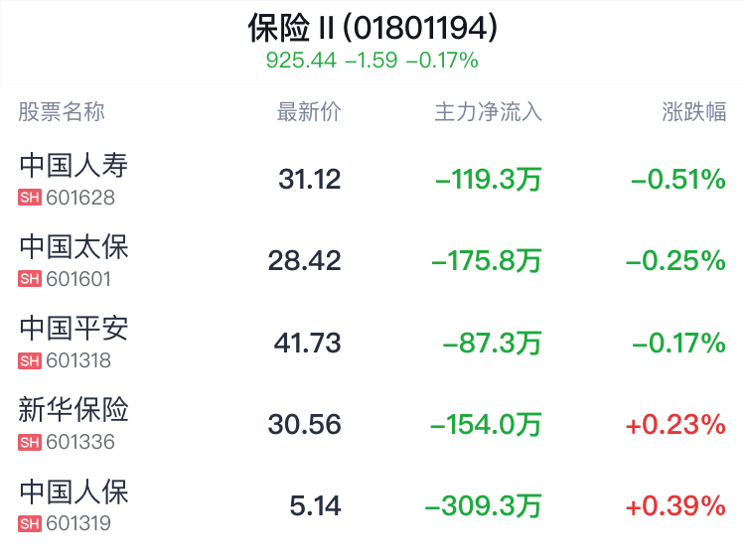Sort by 主力净流入 column header
Image resolution: width=745 pixels, height=560 pixels.
tap(488, 111)
